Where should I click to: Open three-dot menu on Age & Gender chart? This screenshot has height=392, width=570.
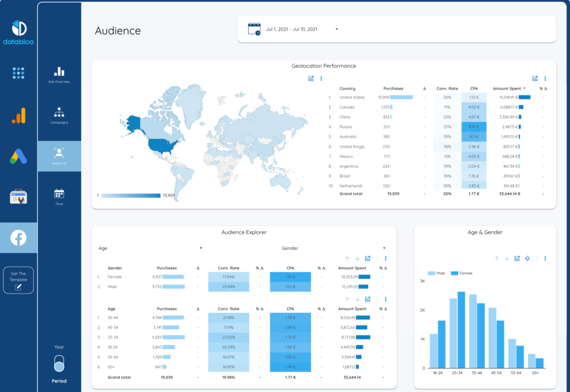(x=545, y=258)
